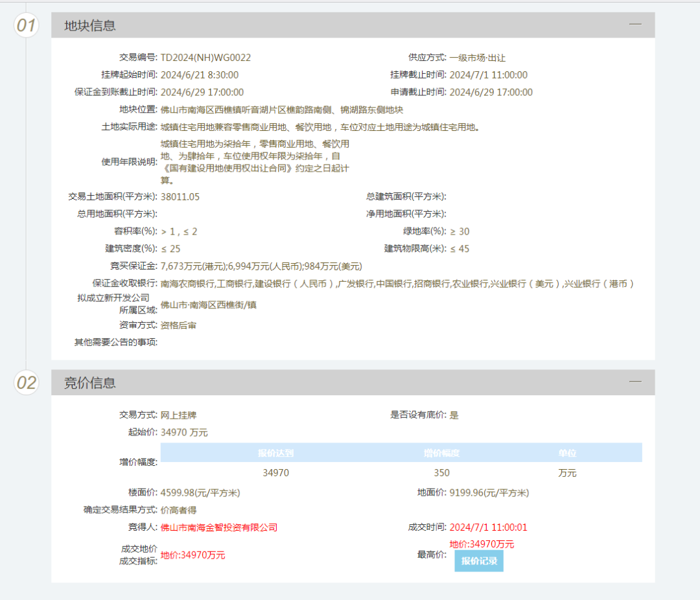The width and height of the screenshot is (700, 600).
Task: Collapse the 竞价信息 section using minus icon
Action: tap(635, 382)
